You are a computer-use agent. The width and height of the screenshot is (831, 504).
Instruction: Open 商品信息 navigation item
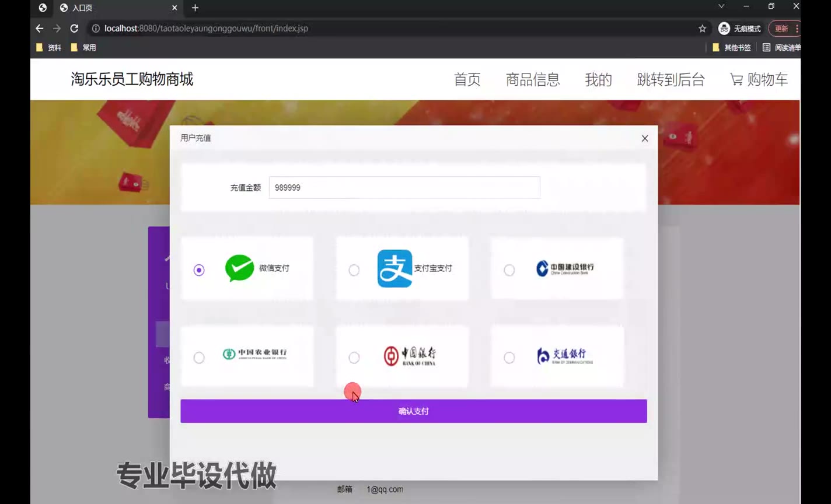coord(533,80)
